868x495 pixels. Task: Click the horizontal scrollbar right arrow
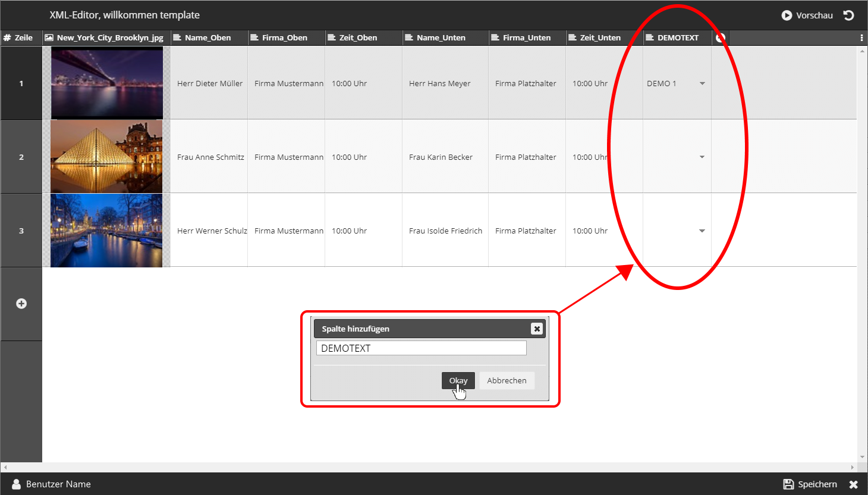pos(852,468)
